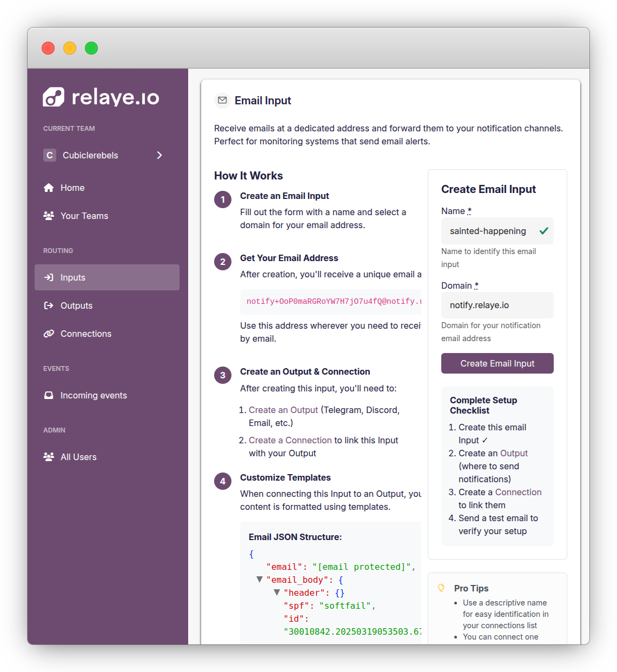The image size is (617, 672).
Task: Click the yellow traffic light button
Action: click(70, 48)
